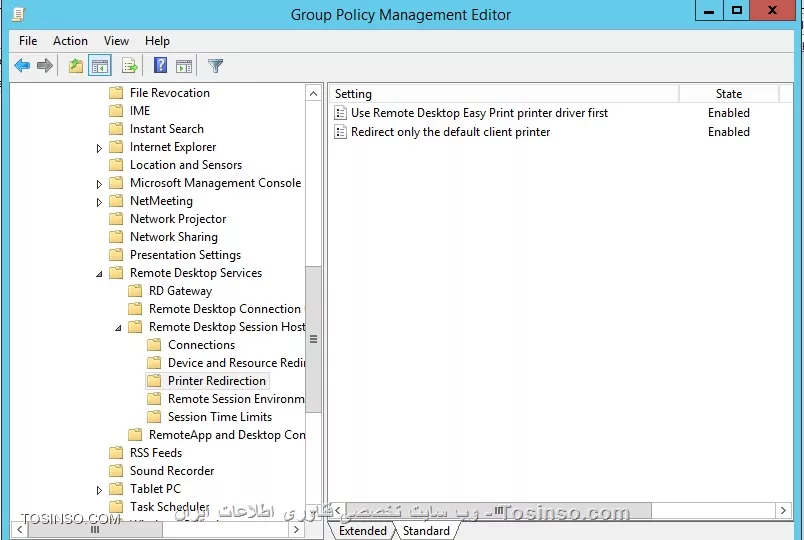Select the Task Scheduler tree item
804x540 pixels.
tap(170, 507)
